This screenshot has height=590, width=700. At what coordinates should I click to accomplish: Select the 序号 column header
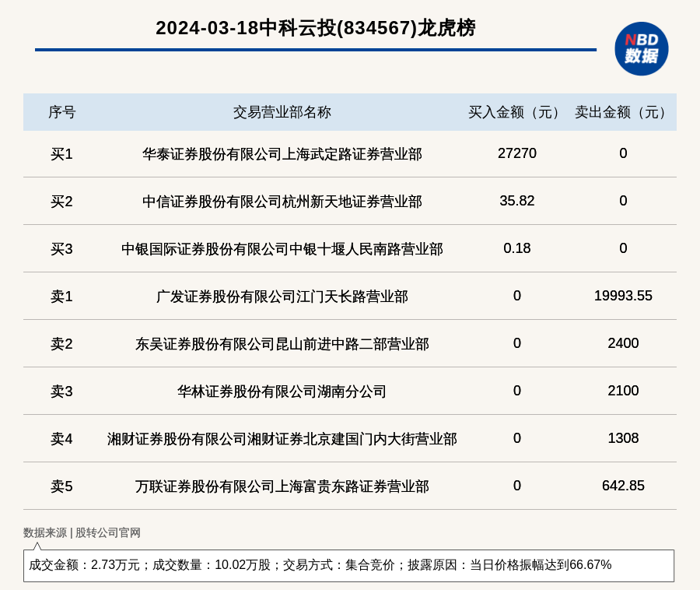click(x=62, y=112)
